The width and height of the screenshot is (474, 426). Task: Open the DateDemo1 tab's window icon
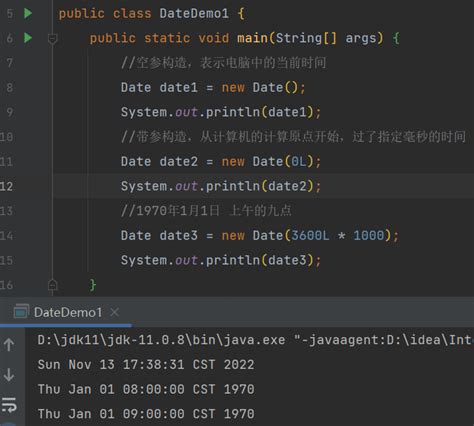coord(21,312)
